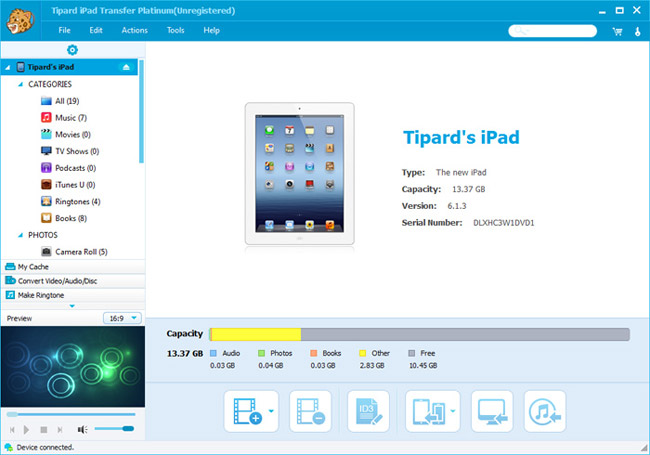Mute the preview speaker icon
The image size is (650, 455).
tap(82, 429)
